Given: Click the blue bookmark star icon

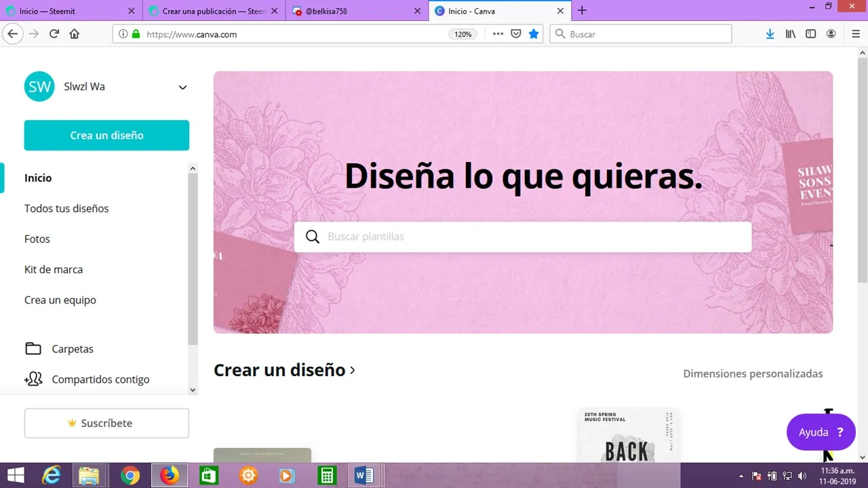Looking at the screenshot, I should pyautogui.click(x=534, y=34).
